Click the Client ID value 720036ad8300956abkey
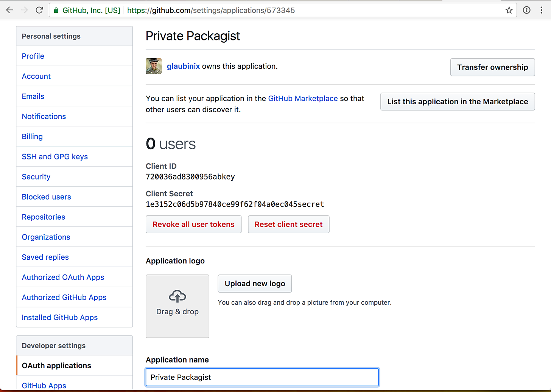 (190, 177)
